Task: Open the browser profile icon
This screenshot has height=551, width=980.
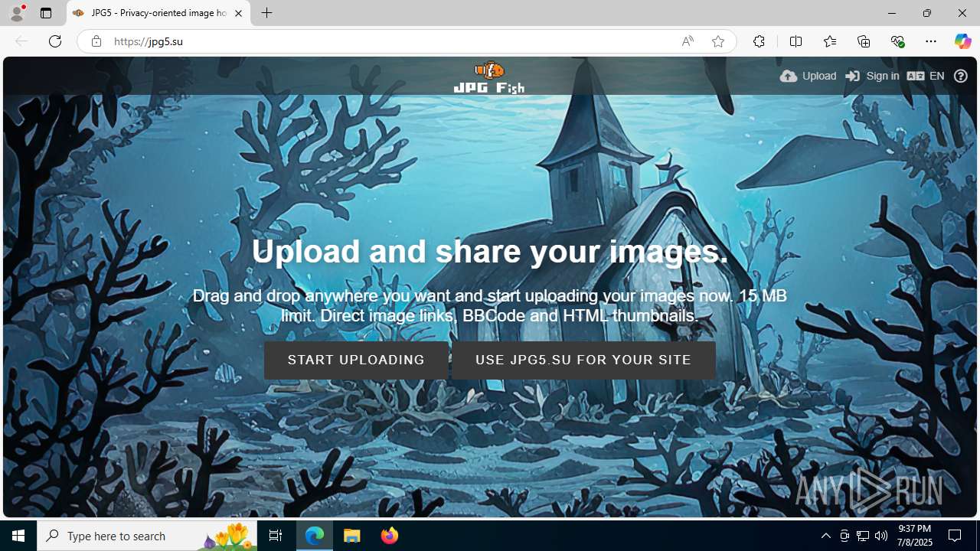Action: [x=17, y=13]
